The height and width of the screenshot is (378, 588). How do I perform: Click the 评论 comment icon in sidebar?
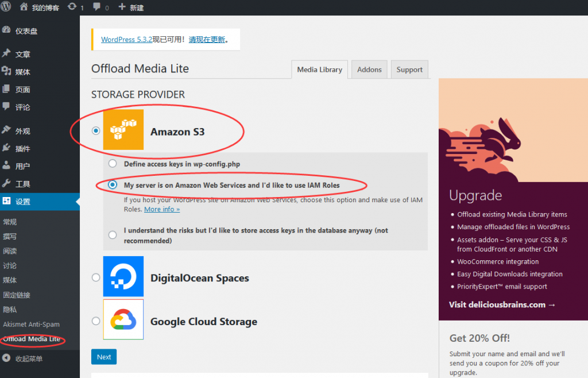(6, 106)
